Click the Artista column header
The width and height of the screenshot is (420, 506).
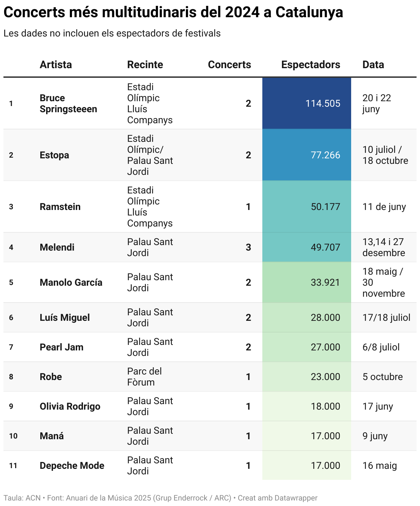[x=56, y=65]
